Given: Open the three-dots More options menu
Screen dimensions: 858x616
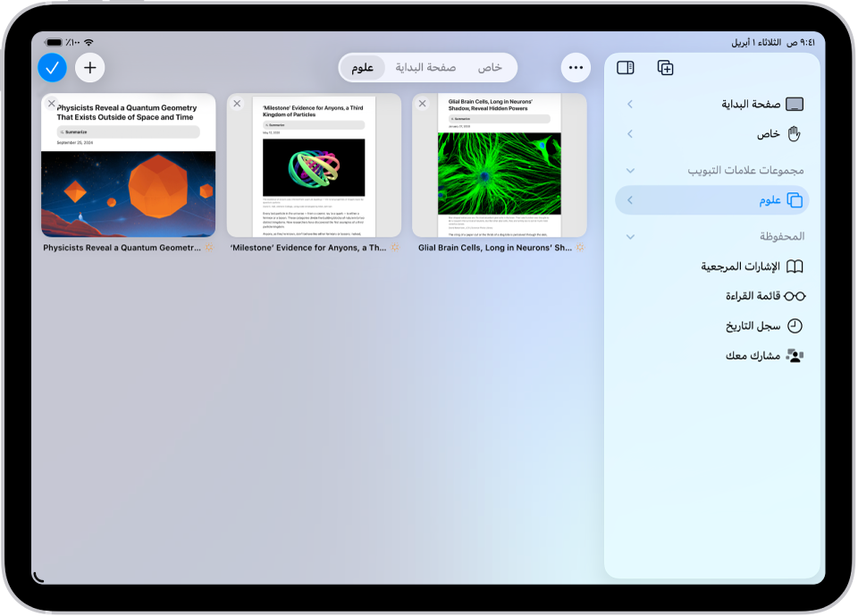Looking at the screenshot, I should click(576, 68).
